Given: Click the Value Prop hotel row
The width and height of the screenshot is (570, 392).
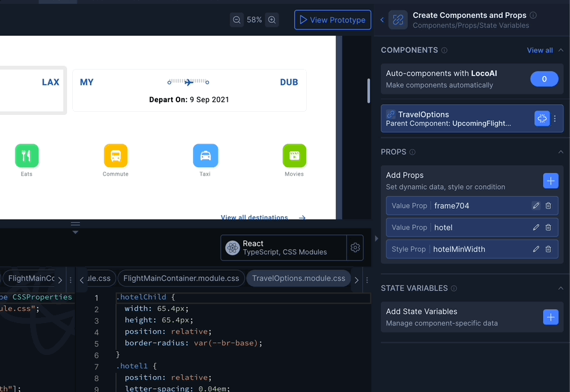Looking at the screenshot, I should [x=472, y=227].
